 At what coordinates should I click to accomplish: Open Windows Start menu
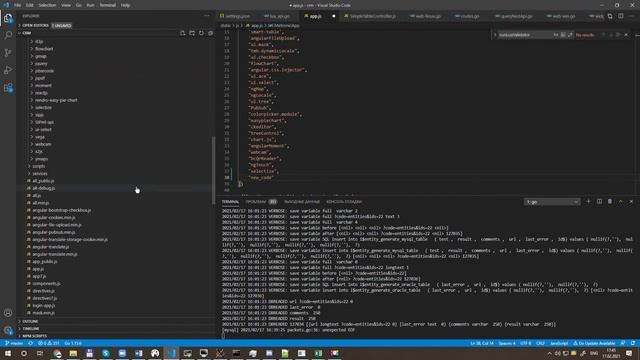[x=8, y=353]
